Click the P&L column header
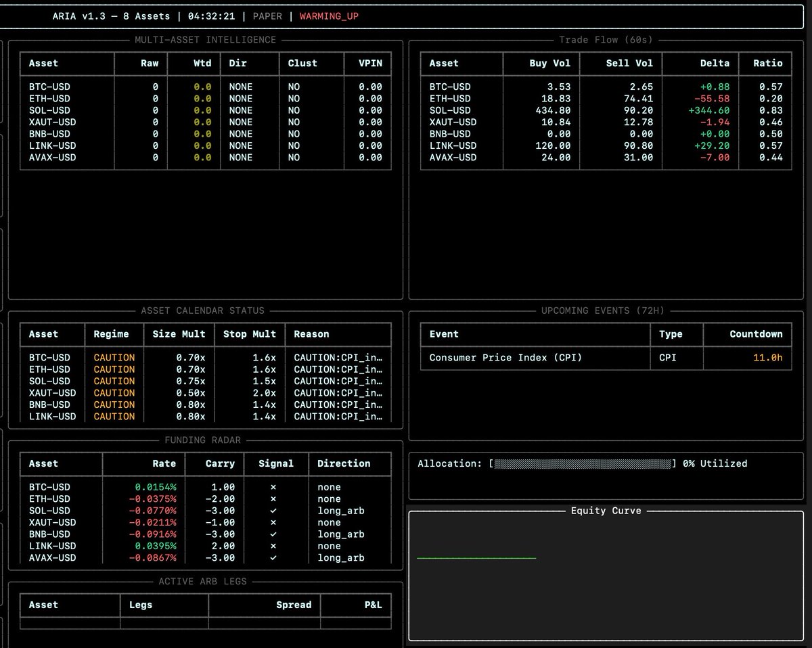This screenshot has height=648, width=812. click(x=374, y=605)
